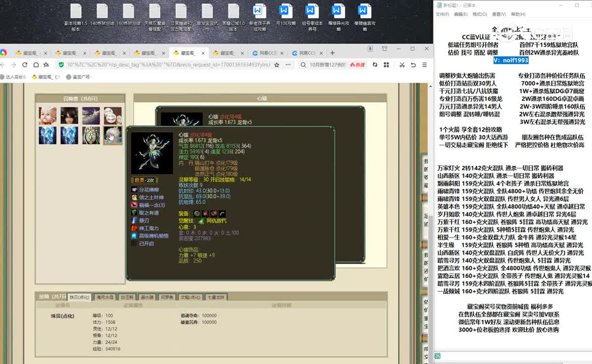Switch to 海月水母 mount tab
Screen dimensions: 592x364
[105, 297]
